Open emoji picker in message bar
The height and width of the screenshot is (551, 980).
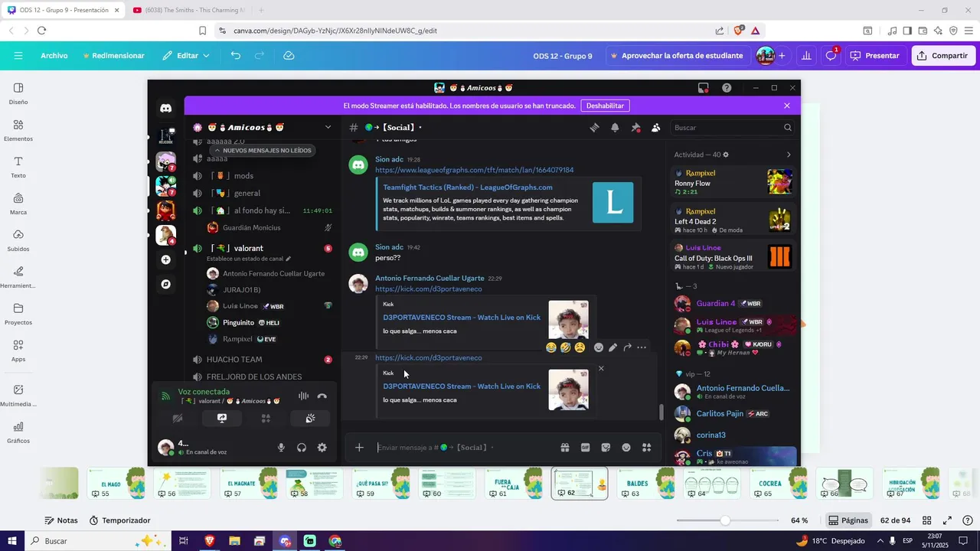(x=626, y=448)
